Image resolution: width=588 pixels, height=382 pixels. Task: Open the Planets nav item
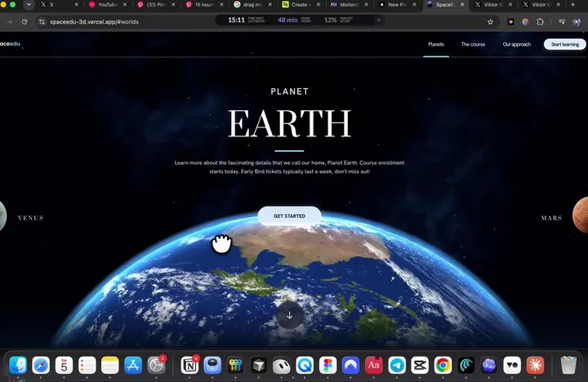(x=436, y=44)
